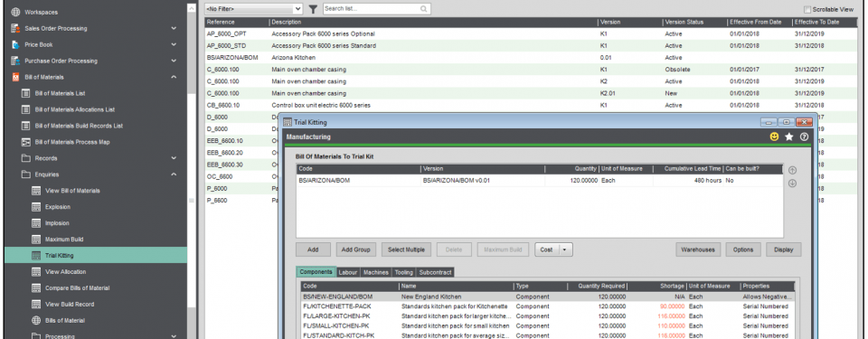Image resolution: width=868 pixels, height=339 pixels.
Task: Switch to the Labour tab
Action: pyautogui.click(x=347, y=272)
